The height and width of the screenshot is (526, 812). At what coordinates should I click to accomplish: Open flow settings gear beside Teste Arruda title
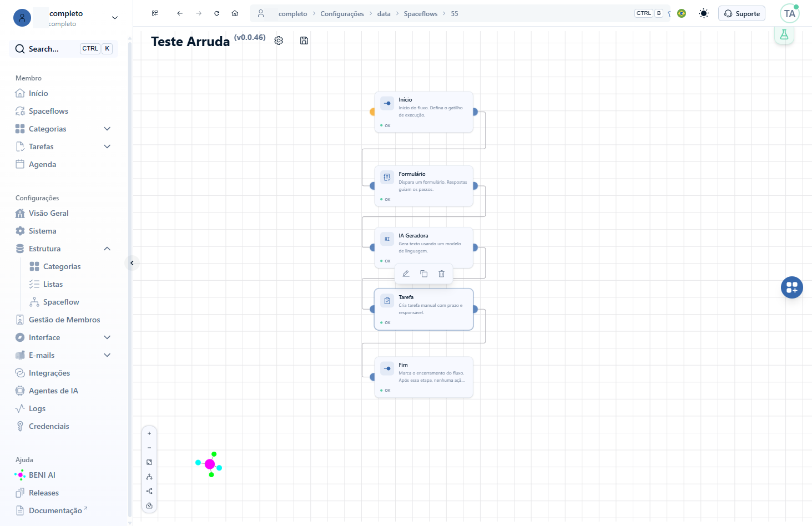click(279, 41)
